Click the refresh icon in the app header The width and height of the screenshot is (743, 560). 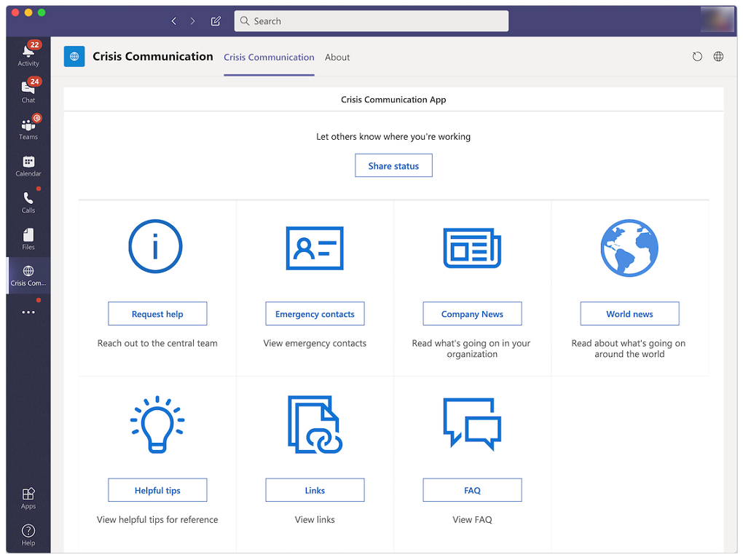tap(696, 56)
